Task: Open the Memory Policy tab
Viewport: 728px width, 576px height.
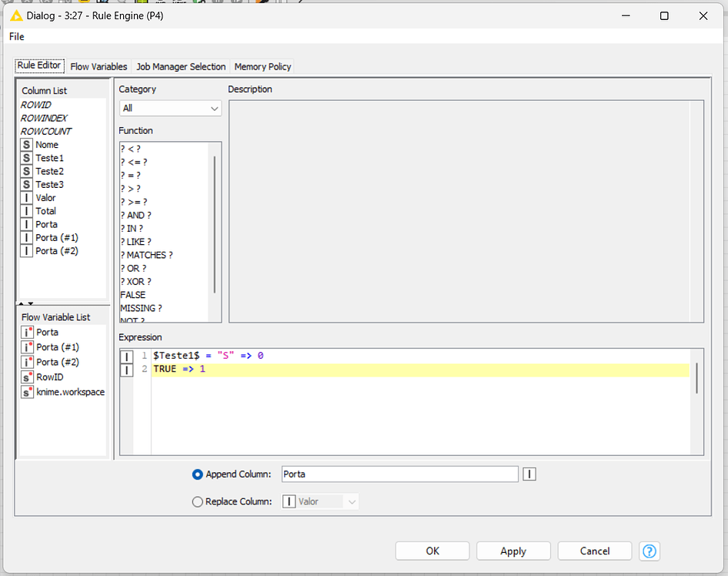Action: [x=262, y=66]
